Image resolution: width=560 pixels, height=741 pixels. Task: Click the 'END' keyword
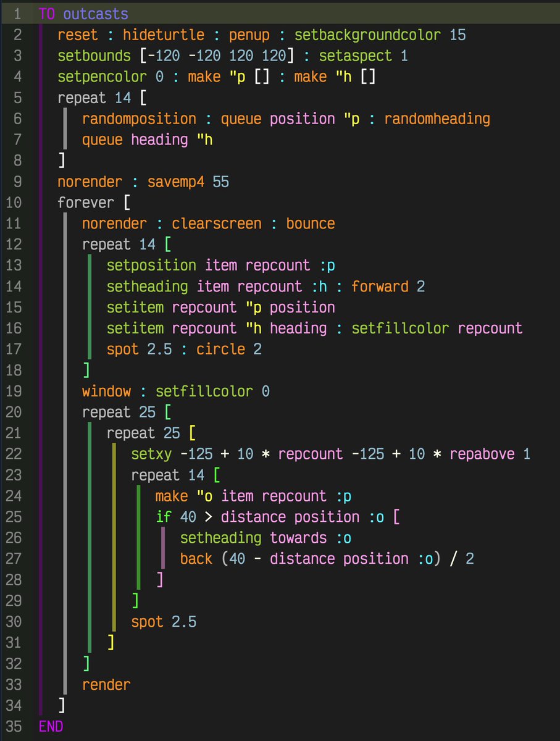51,726
